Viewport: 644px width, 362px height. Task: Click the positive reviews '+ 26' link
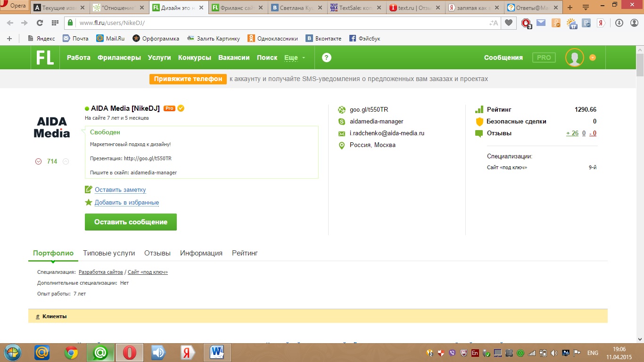(572, 133)
